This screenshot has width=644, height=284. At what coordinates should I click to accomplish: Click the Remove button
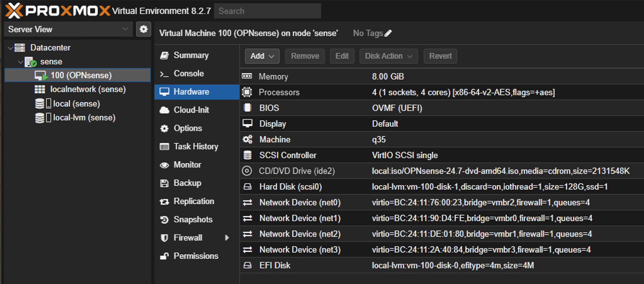pos(305,56)
